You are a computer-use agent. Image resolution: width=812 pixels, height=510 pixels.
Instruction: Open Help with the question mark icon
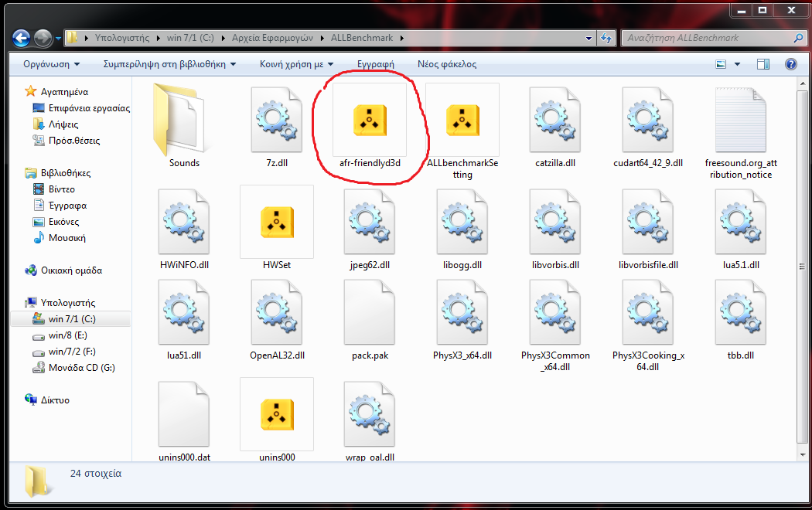pos(791,64)
